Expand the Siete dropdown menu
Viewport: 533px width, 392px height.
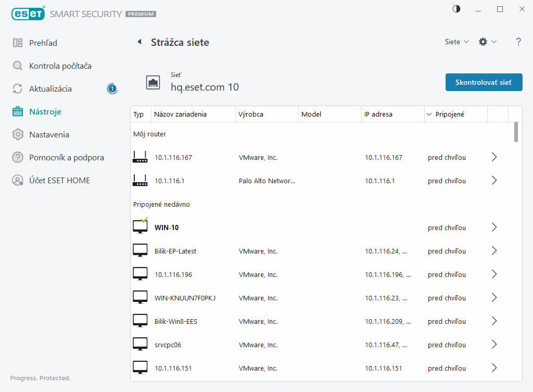coord(456,42)
